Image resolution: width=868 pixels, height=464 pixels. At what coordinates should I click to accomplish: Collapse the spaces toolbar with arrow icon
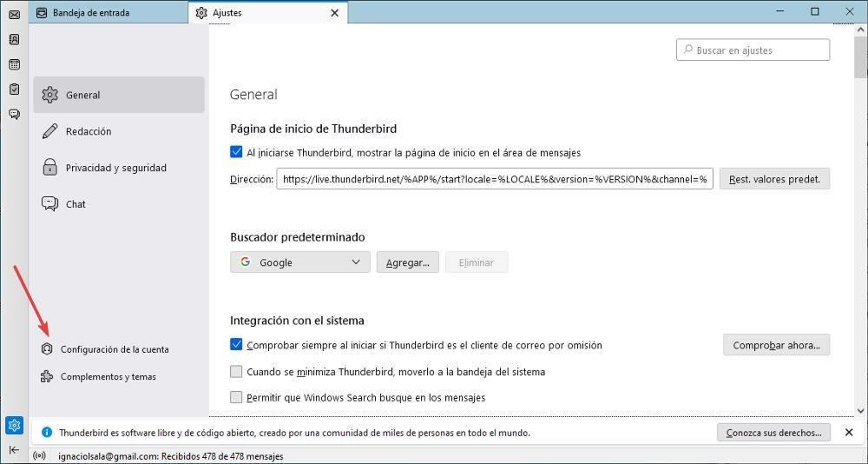(15, 449)
